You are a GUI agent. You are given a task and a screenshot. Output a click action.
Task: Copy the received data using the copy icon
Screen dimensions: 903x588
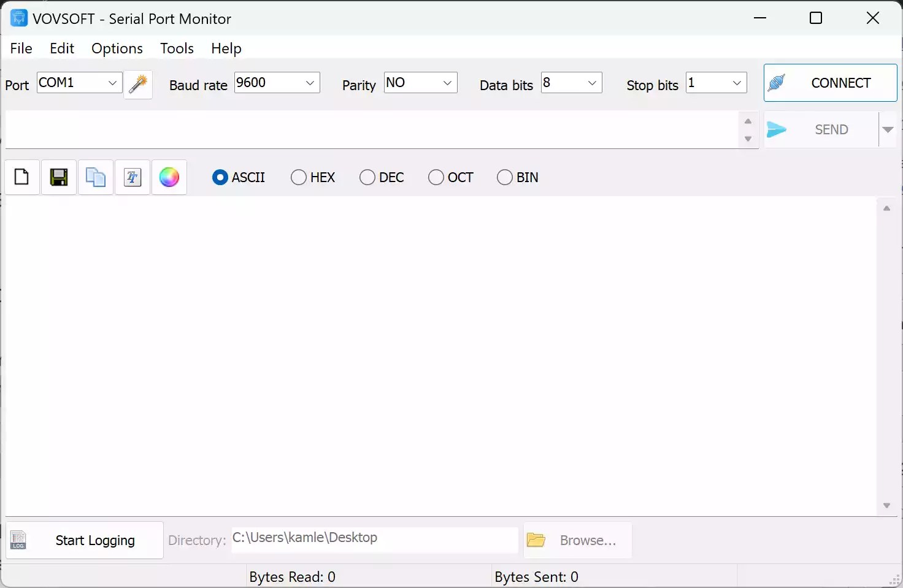pyautogui.click(x=95, y=177)
